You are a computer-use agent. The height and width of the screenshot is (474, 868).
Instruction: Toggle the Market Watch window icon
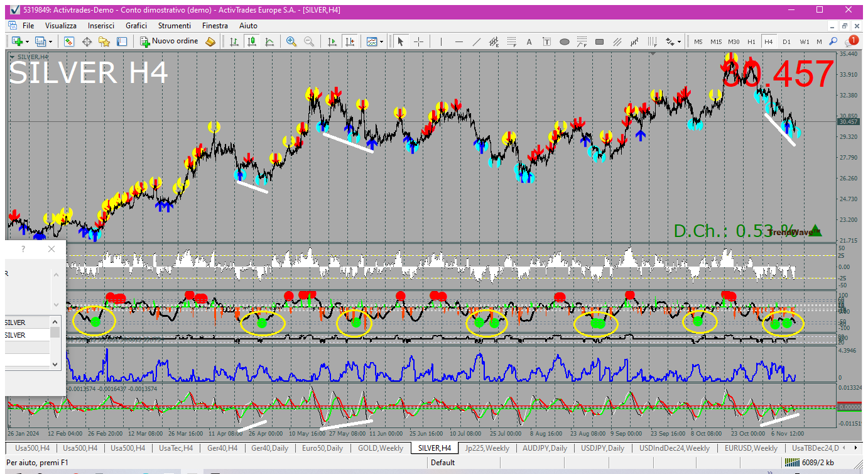(x=69, y=41)
